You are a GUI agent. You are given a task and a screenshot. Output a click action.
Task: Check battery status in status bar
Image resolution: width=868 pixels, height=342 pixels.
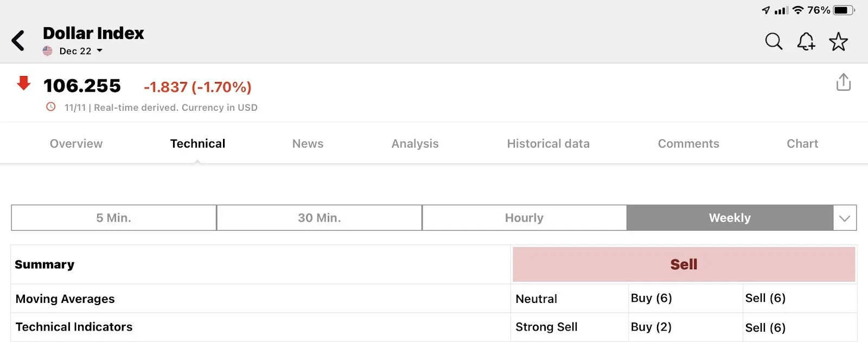843,10
